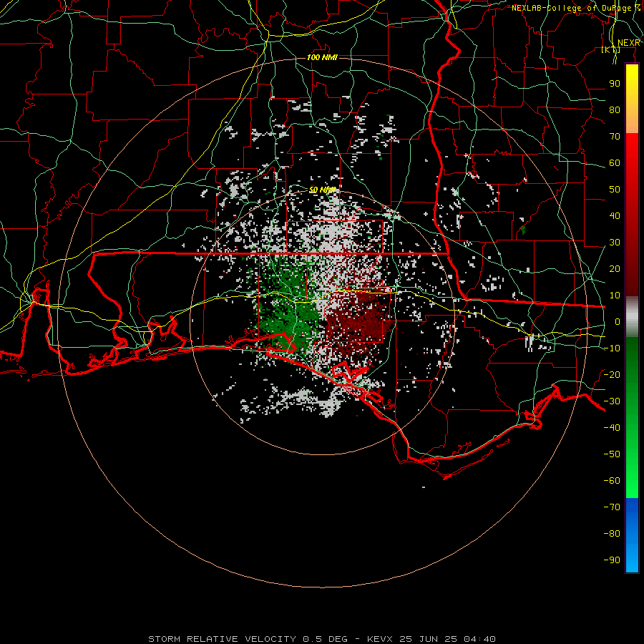Click the 04:40 timestamp
The width and height of the screenshot is (644, 644).
coord(480,639)
